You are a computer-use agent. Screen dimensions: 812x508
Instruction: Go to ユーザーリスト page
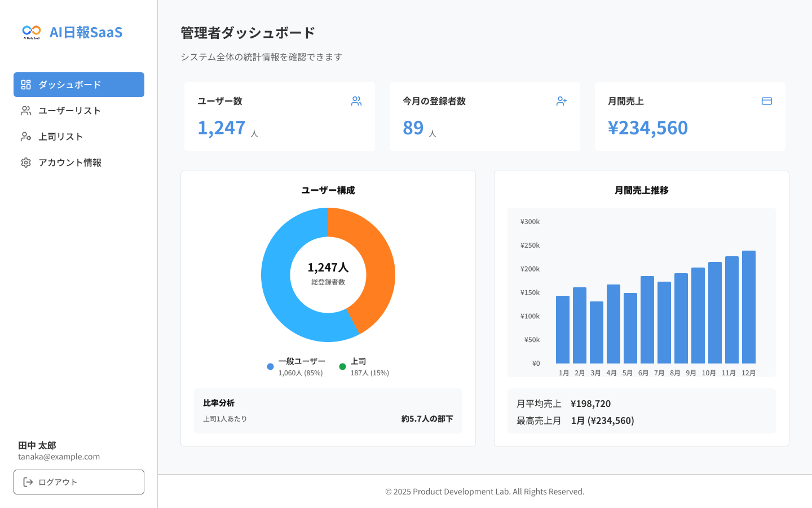click(69, 111)
